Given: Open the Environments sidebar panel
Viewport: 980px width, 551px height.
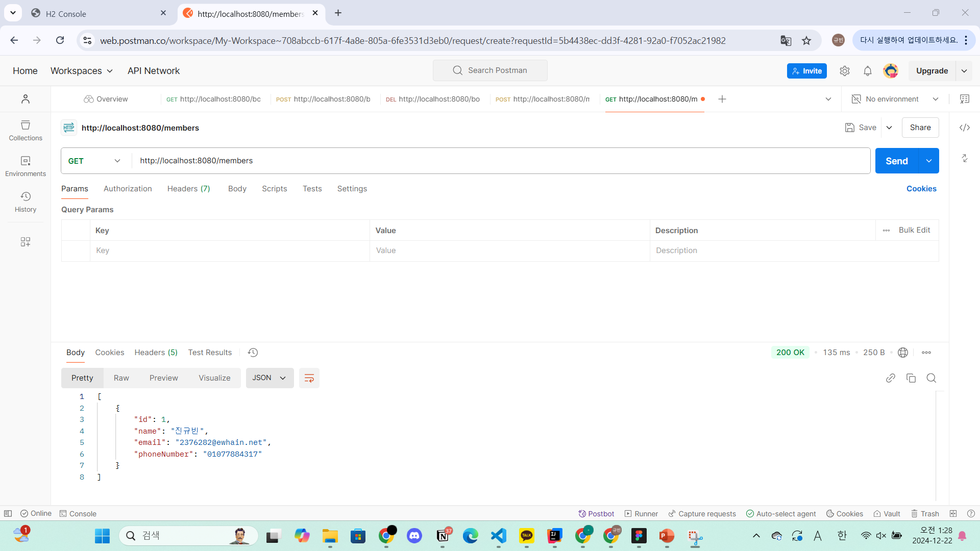Looking at the screenshot, I should pyautogui.click(x=26, y=166).
